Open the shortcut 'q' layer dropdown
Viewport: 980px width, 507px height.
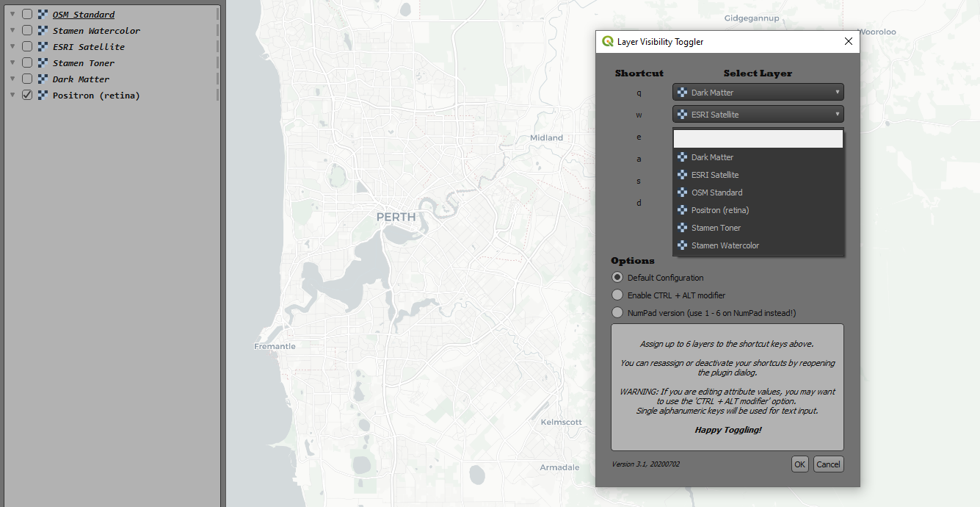pos(837,92)
